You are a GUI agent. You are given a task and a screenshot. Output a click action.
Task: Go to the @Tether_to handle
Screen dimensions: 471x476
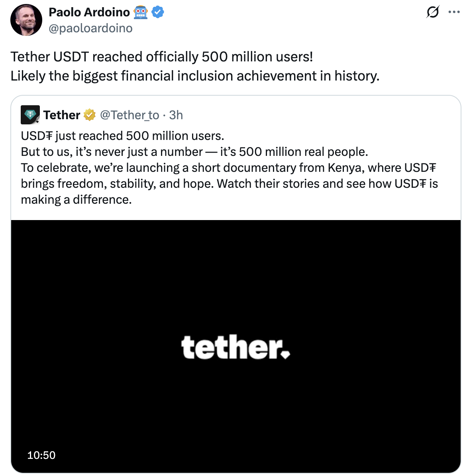pyautogui.click(x=130, y=115)
